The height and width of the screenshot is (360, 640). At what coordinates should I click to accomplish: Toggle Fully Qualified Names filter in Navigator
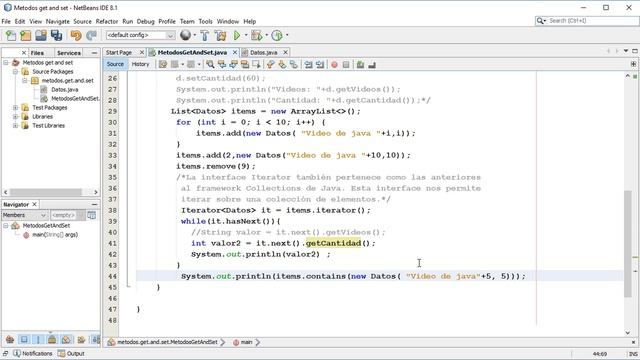(81, 339)
